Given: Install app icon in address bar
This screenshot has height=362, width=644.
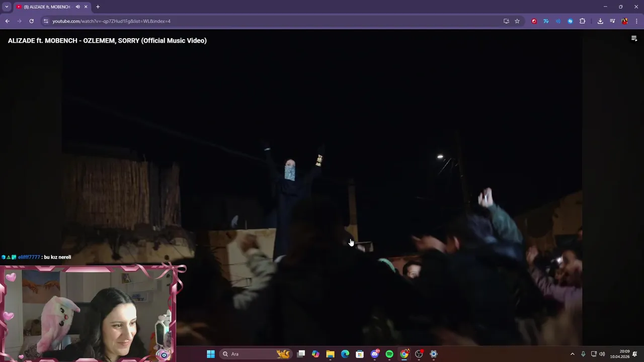Looking at the screenshot, I should point(506,21).
